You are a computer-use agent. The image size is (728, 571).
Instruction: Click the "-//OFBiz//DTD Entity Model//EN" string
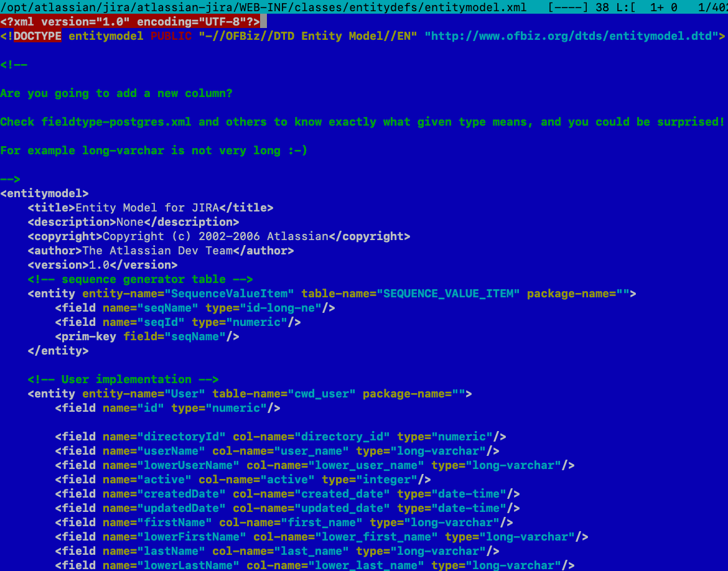pos(308,35)
